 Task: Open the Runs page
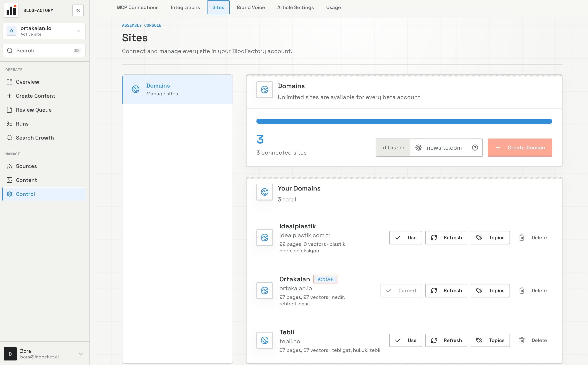44,124
